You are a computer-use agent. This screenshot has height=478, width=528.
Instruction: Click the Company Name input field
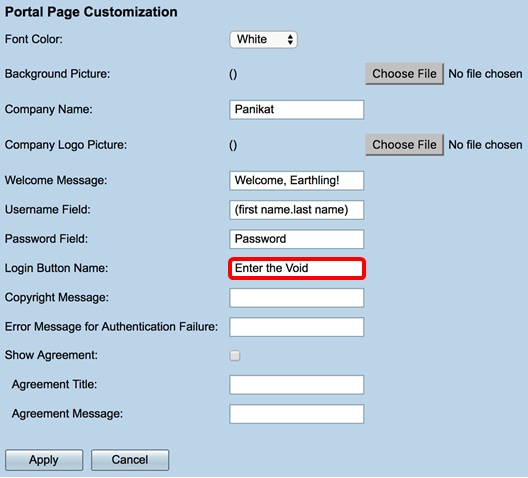click(297, 109)
